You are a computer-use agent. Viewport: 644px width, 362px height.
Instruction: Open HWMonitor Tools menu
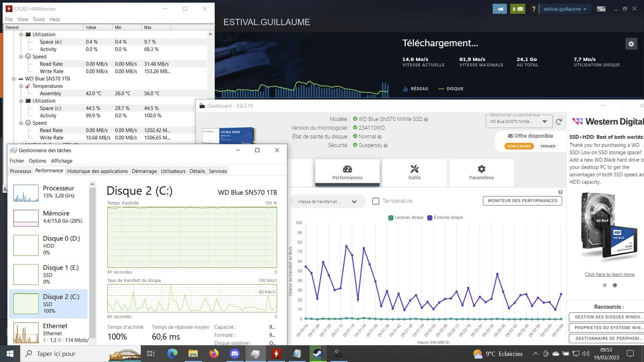point(39,19)
